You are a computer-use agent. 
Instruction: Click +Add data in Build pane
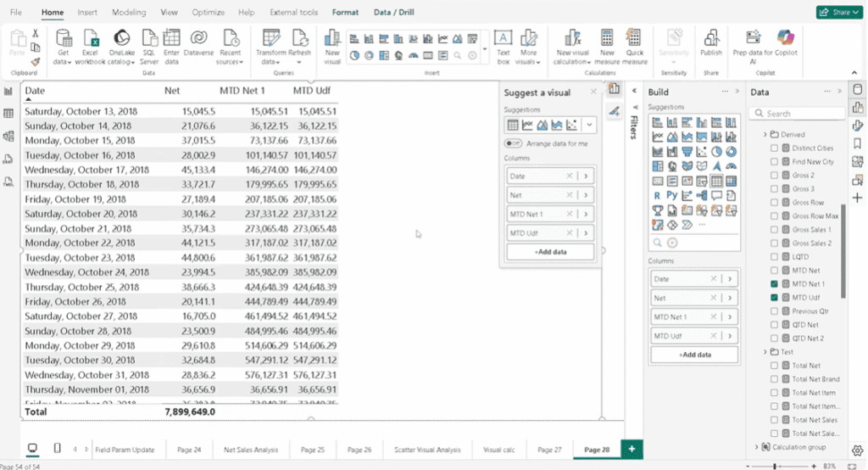pyautogui.click(x=695, y=355)
